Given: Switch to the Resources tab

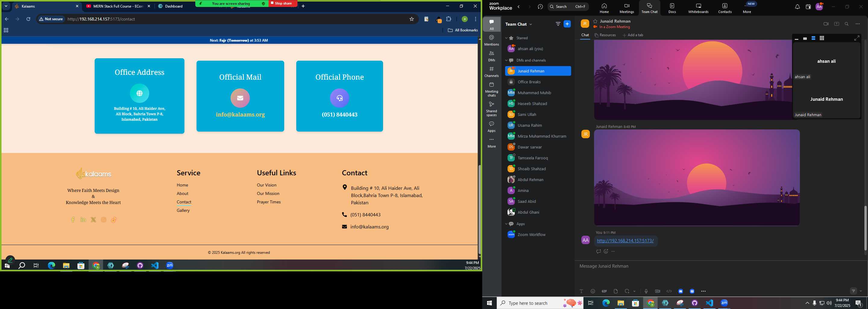Looking at the screenshot, I should click(x=605, y=35).
